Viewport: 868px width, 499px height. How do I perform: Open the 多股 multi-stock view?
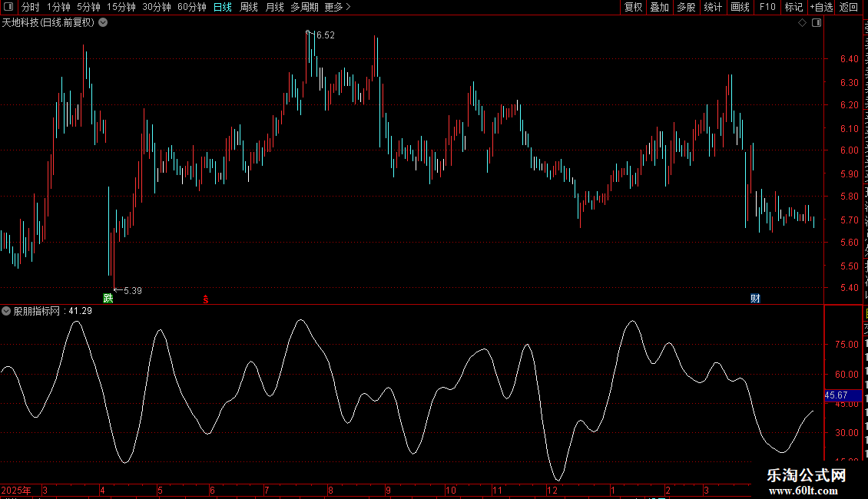(x=687, y=7)
